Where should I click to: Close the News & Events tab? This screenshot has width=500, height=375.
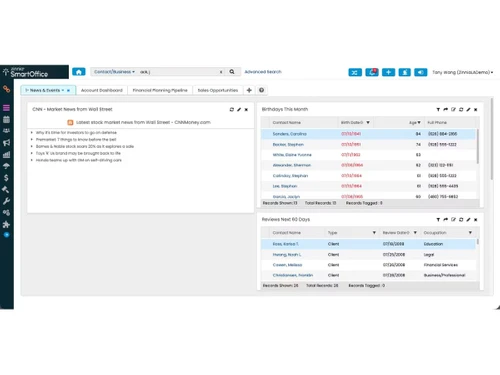(68, 90)
